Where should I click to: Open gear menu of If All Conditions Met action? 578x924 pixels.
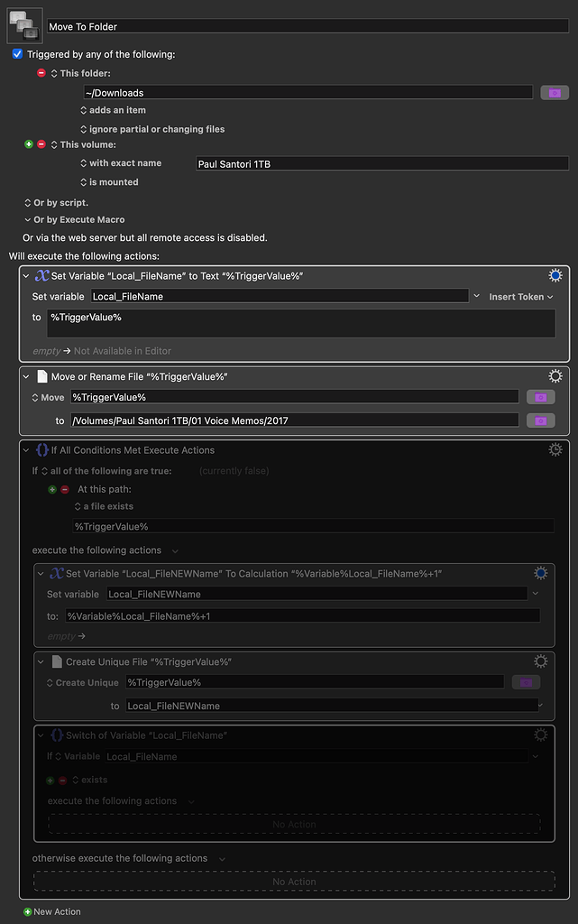(555, 449)
